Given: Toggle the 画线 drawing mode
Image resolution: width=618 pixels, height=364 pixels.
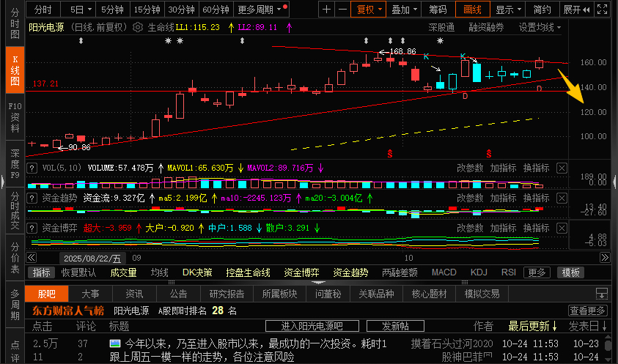Looking at the screenshot, I should coord(473,9).
